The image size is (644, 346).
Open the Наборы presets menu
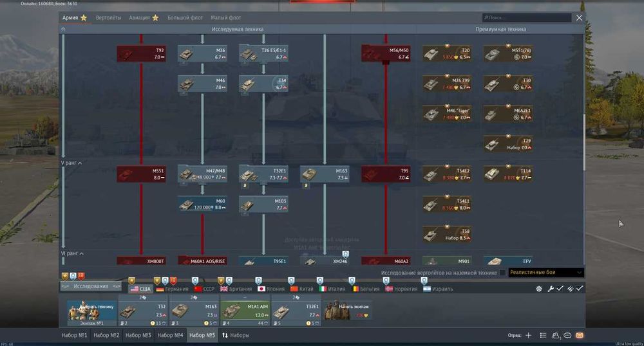coord(236,335)
